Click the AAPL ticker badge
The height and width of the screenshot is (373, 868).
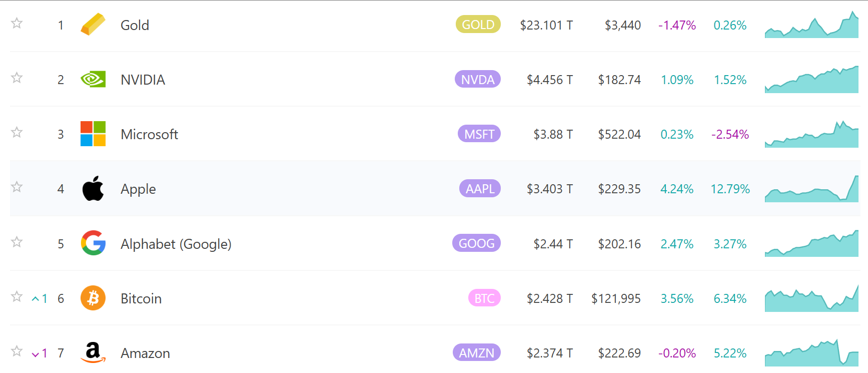[x=480, y=188]
